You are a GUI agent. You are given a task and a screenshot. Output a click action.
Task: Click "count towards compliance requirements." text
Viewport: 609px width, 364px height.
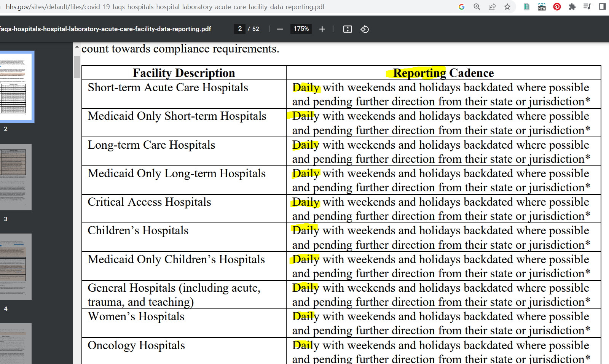pyautogui.click(x=180, y=49)
